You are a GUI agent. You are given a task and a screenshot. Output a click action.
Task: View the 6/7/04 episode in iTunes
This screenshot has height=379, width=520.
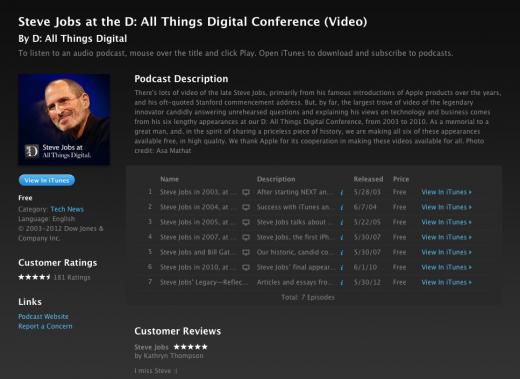(446, 207)
